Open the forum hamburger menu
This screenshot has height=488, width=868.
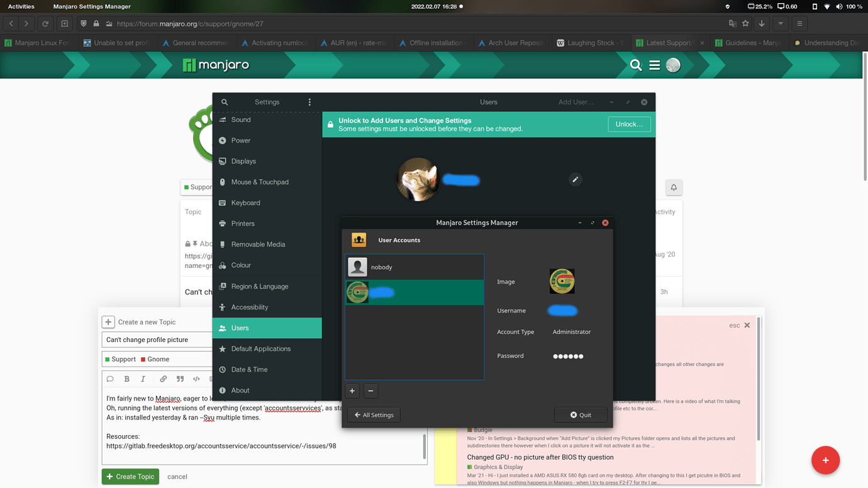coord(655,65)
